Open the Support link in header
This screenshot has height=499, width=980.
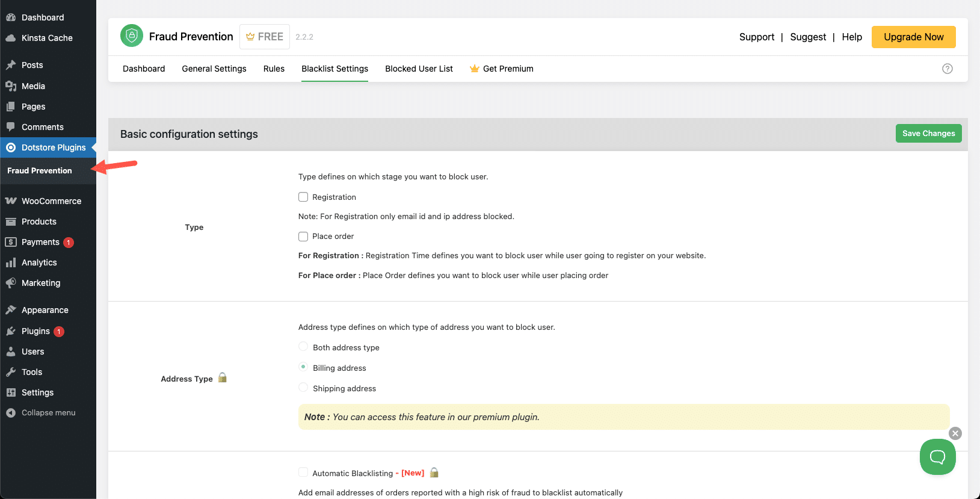[756, 37]
